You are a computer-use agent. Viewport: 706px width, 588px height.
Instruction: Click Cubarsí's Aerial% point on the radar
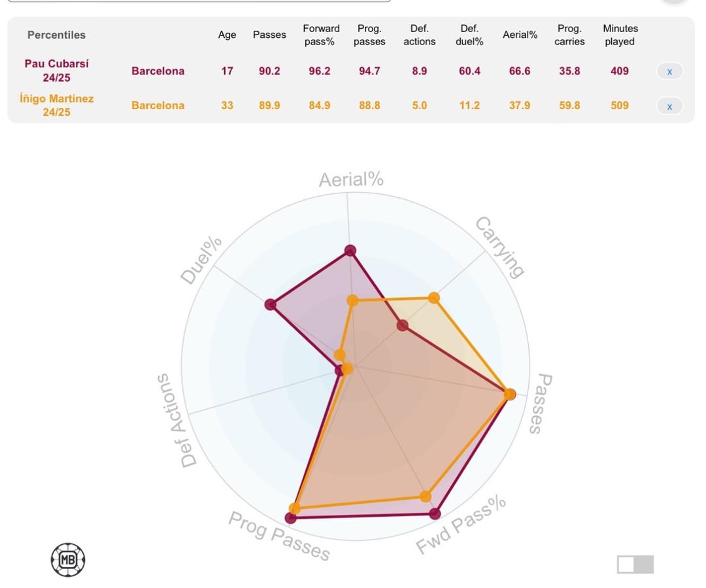coord(350,250)
